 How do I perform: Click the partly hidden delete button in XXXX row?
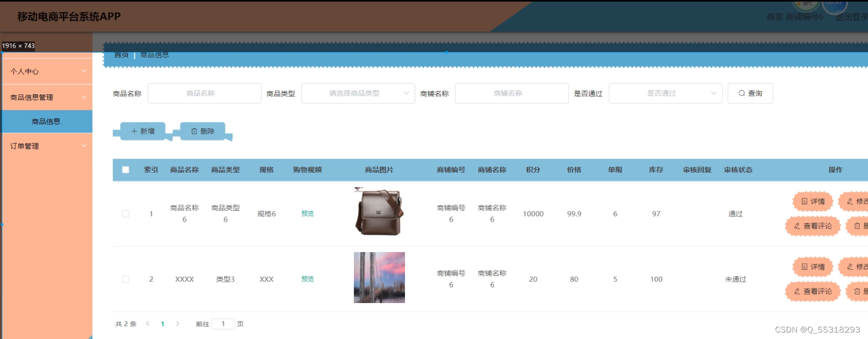coord(858,292)
